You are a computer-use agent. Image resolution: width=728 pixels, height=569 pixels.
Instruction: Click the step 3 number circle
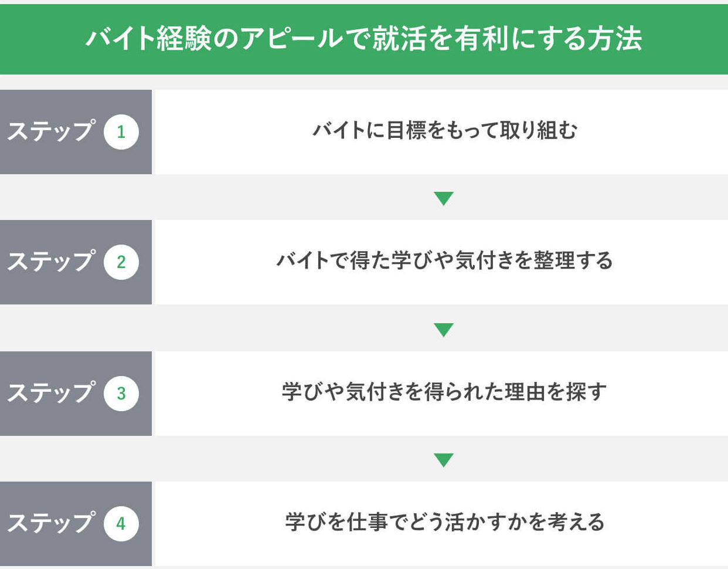tap(121, 393)
